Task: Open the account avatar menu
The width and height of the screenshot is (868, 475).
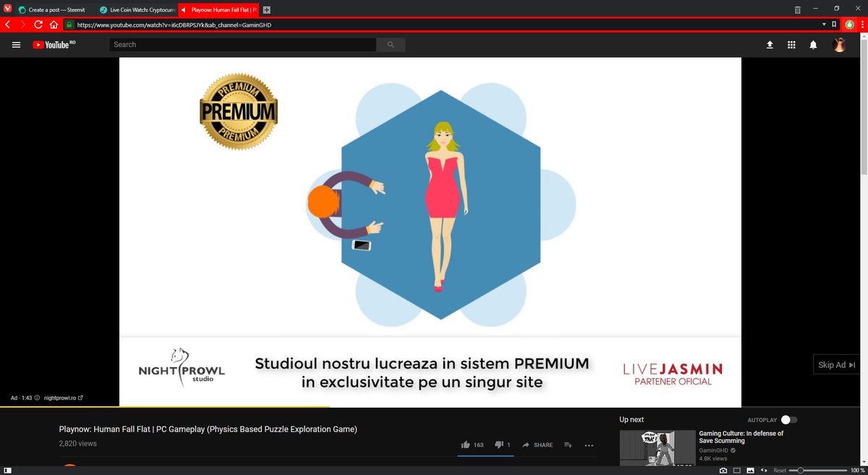Action: click(839, 45)
